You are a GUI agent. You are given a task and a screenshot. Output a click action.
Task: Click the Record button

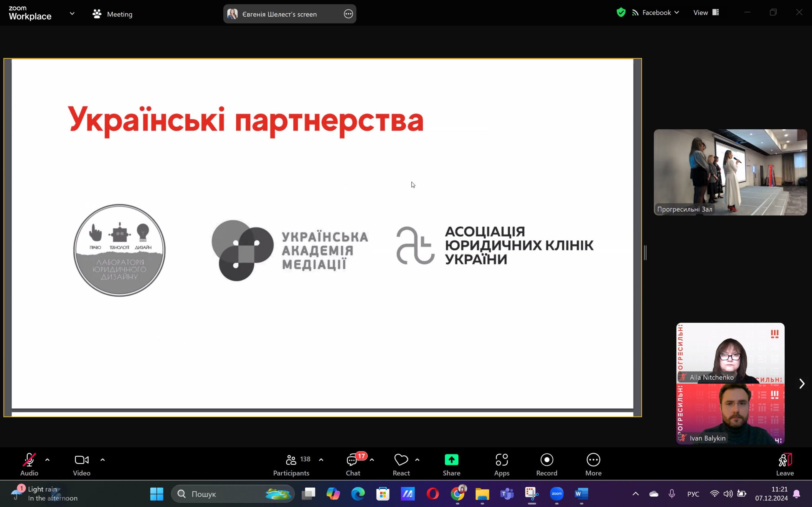546,464
